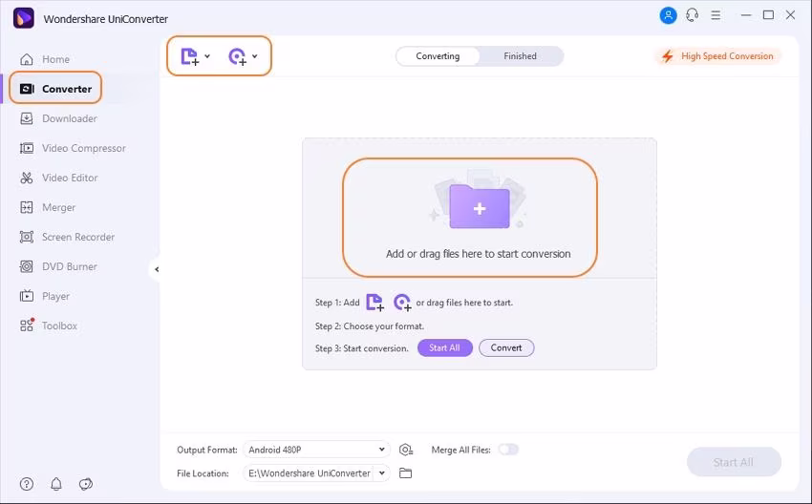Click the Merger icon
812x504 pixels.
click(27, 207)
